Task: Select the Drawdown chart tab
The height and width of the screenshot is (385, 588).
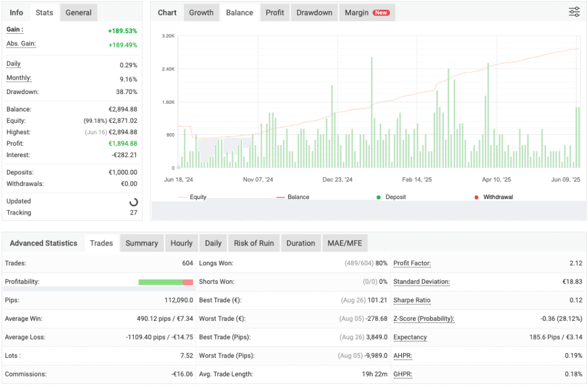Action: pyautogui.click(x=314, y=12)
